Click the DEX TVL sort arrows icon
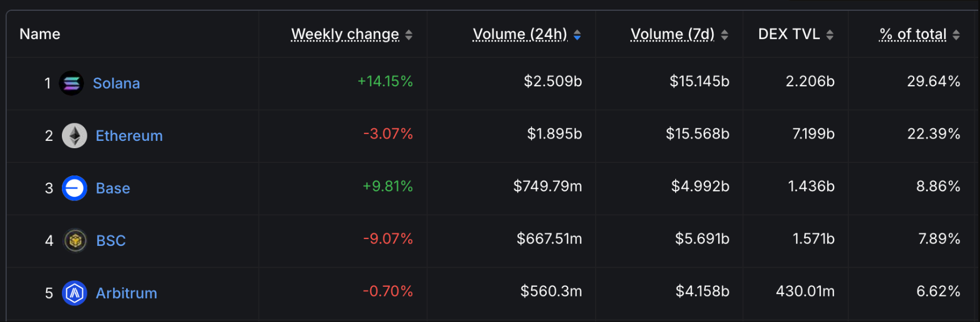Image resolution: width=980 pixels, height=322 pixels. [x=830, y=35]
